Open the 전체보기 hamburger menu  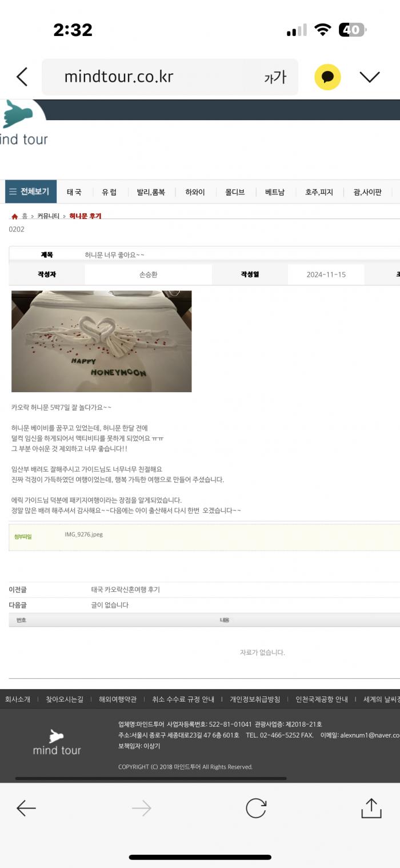coord(31,192)
